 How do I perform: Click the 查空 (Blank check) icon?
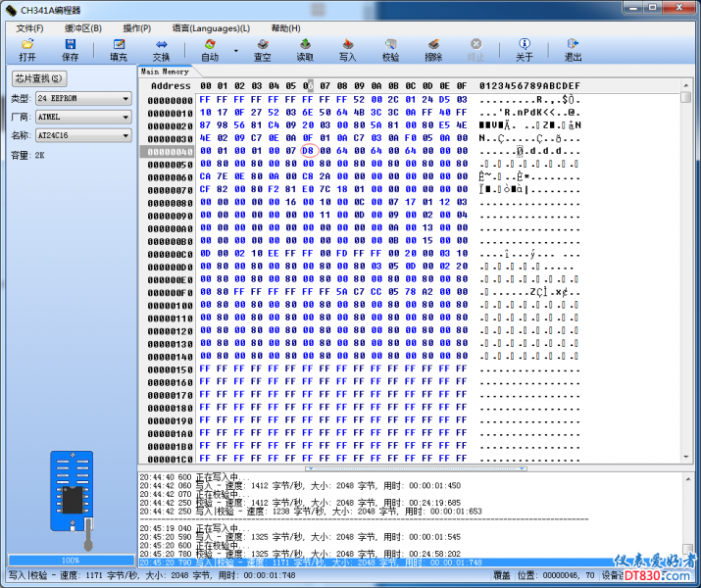[x=263, y=50]
